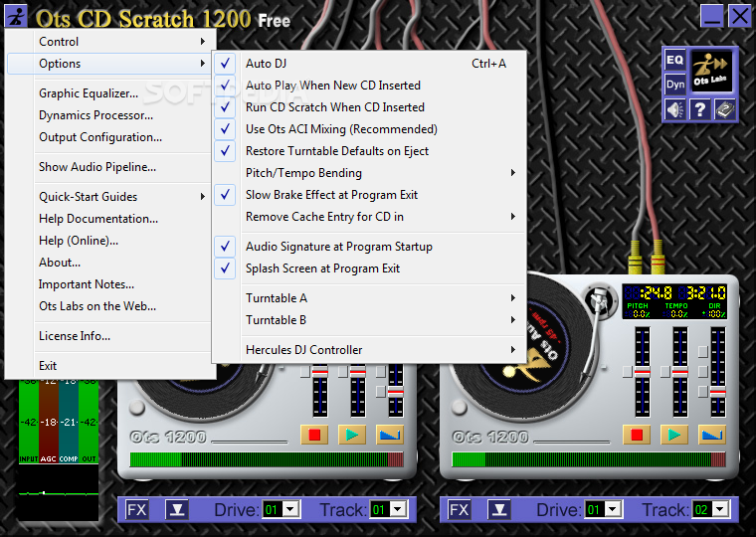
Task: Open Graphic Equalizer menu entry
Action: pos(109,93)
